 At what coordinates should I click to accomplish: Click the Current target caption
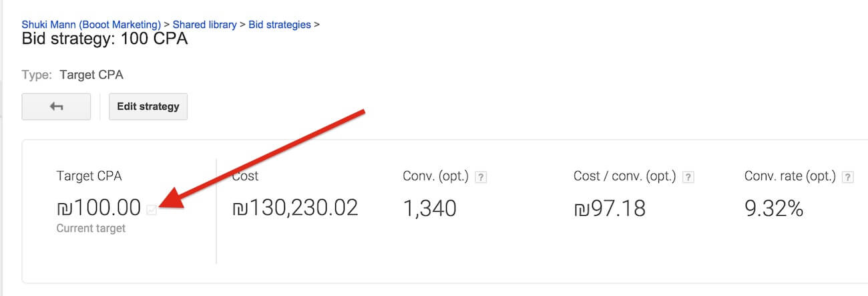coord(91,229)
